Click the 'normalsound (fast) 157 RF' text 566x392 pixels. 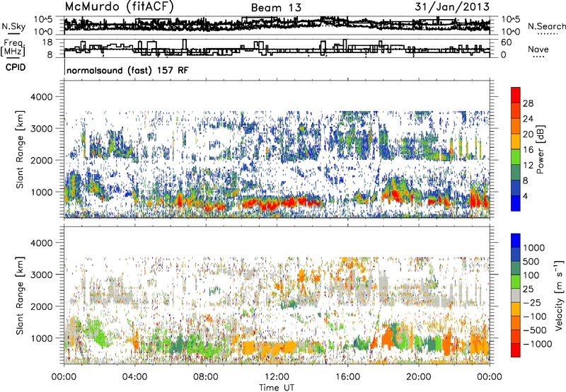pyautogui.click(x=127, y=70)
